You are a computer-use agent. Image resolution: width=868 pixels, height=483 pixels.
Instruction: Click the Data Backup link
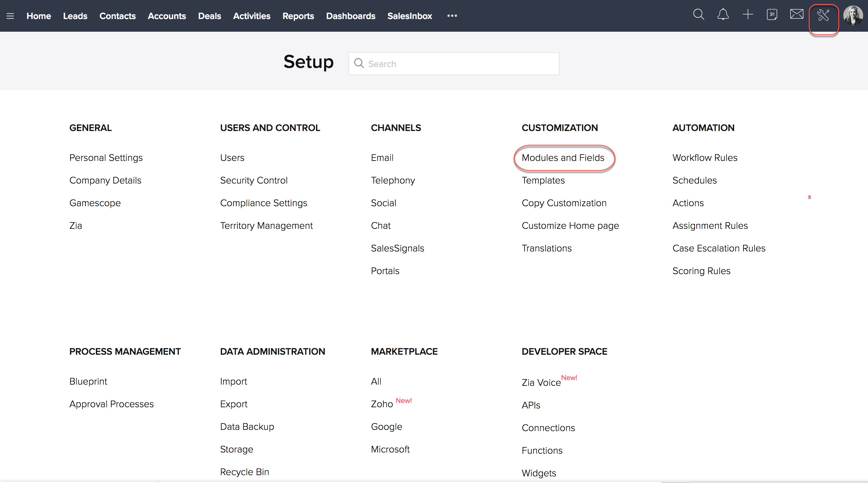(247, 426)
